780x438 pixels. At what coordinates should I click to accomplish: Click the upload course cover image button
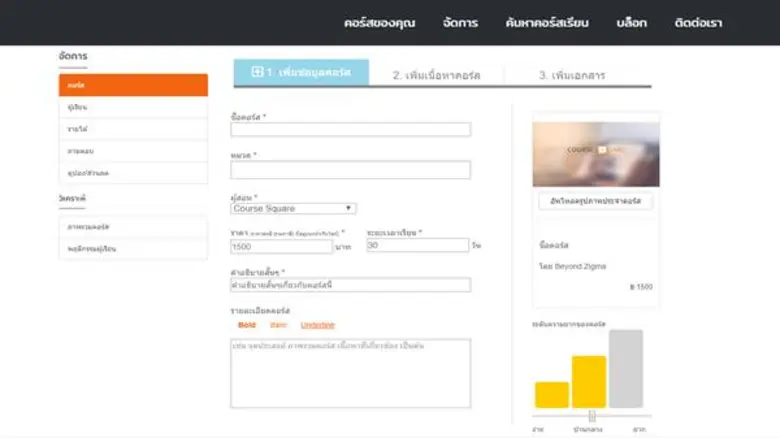[x=595, y=202]
